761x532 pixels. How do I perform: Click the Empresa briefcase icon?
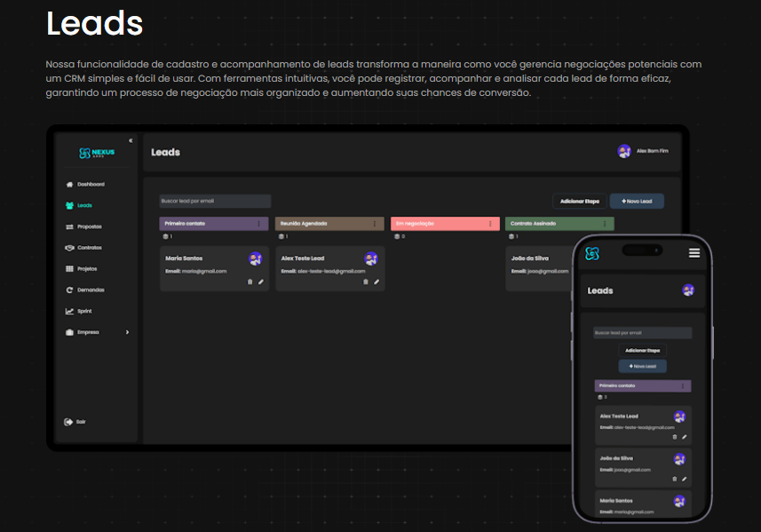[69, 332]
